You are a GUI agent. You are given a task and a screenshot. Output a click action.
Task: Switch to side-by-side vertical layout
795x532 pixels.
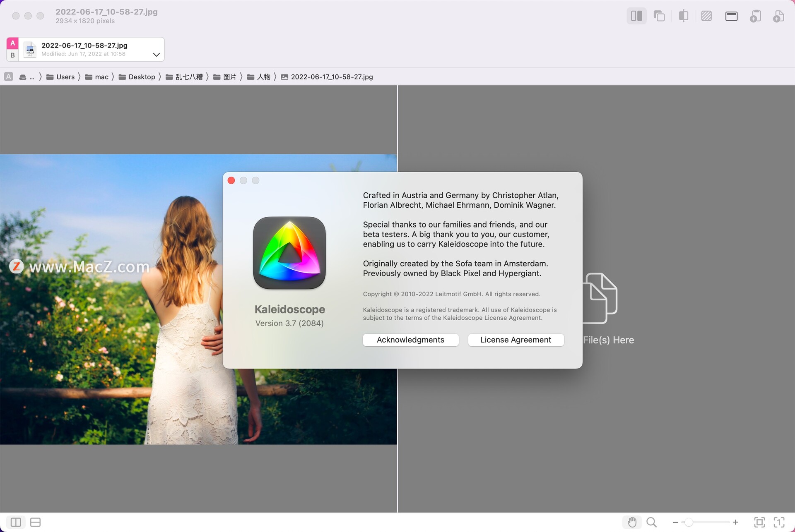(x=16, y=522)
